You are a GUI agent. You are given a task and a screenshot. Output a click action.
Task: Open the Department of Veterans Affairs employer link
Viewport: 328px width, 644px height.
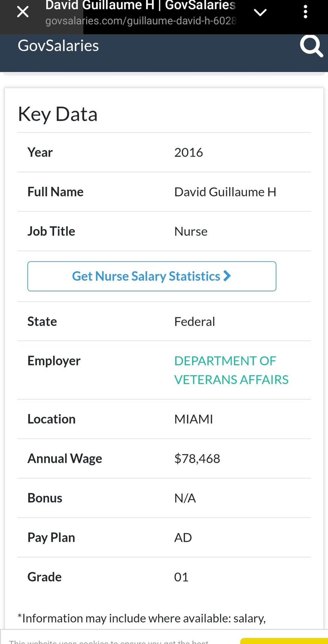231,370
